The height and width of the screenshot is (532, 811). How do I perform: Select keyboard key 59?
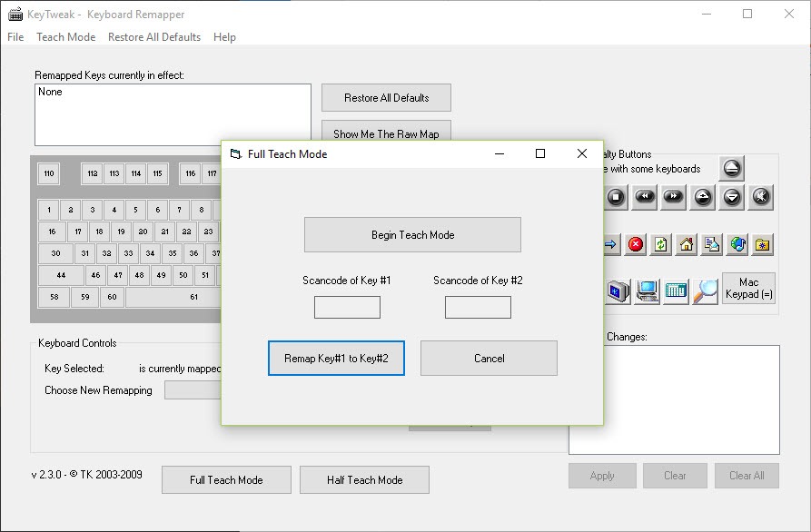coord(85,297)
